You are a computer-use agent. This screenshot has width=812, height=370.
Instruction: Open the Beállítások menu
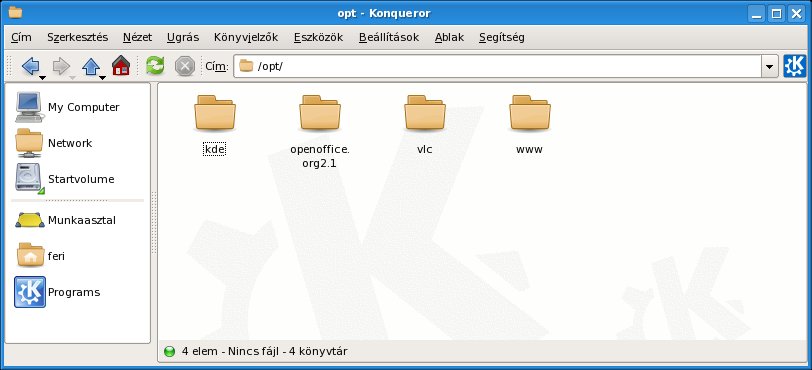(x=389, y=37)
